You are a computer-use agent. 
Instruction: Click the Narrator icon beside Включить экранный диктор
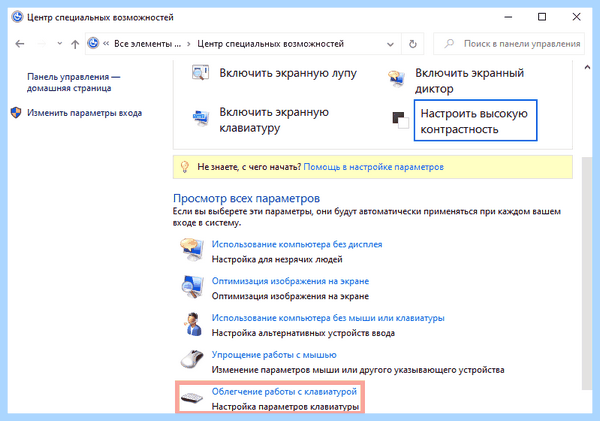click(397, 78)
